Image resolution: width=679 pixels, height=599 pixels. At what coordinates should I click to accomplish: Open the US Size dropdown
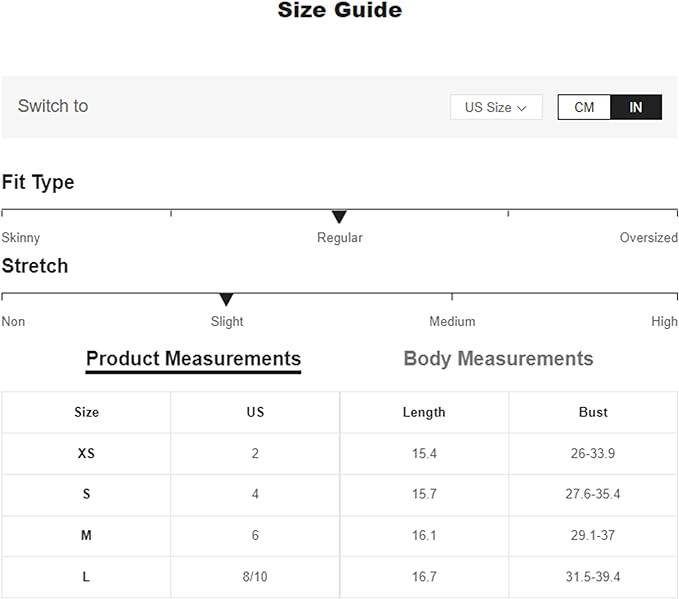pos(496,107)
